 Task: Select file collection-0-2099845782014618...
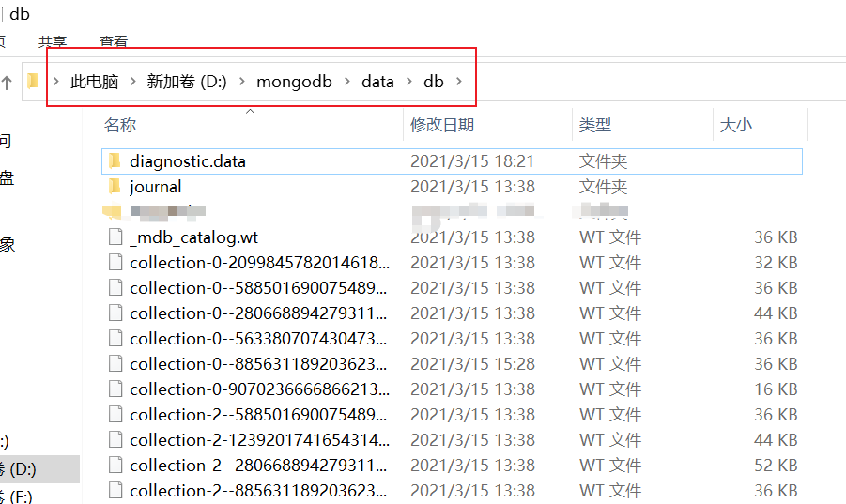point(259,263)
